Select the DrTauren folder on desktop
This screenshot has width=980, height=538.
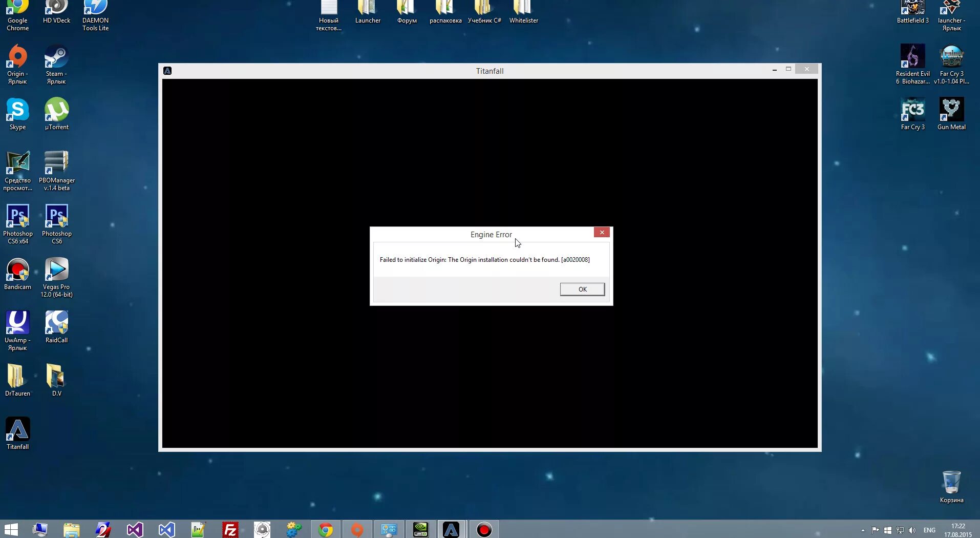[x=17, y=380]
